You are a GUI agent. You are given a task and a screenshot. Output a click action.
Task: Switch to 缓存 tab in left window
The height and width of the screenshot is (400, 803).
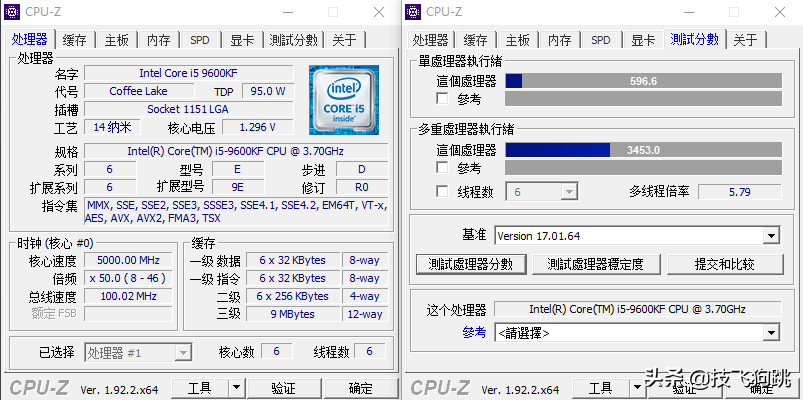pyautogui.click(x=75, y=40)
